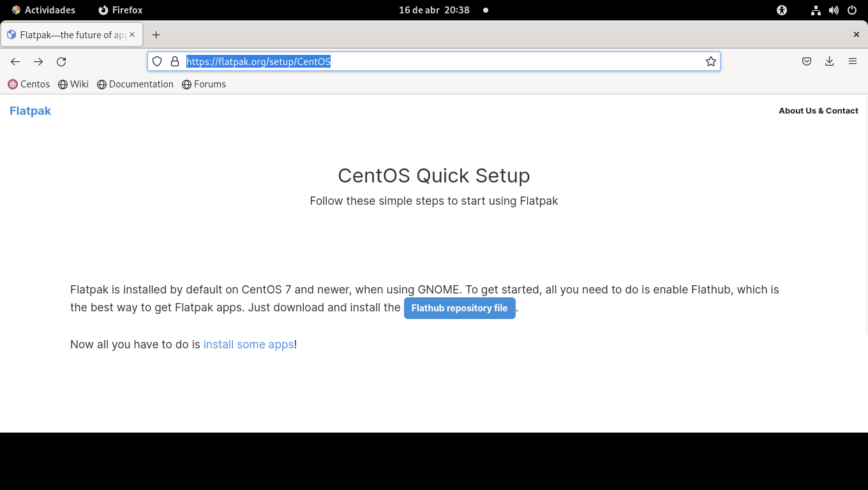868x490 pixels.
Task: Open the Firefox hamburger menu
Action: pyautogui.click(x=853, y=61)
